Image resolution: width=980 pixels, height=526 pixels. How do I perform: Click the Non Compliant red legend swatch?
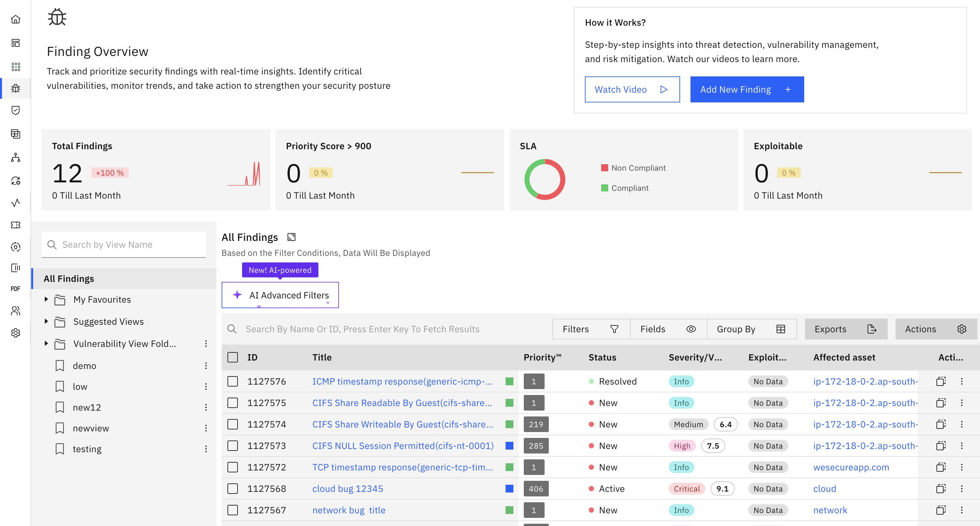(x=604, y=168)
